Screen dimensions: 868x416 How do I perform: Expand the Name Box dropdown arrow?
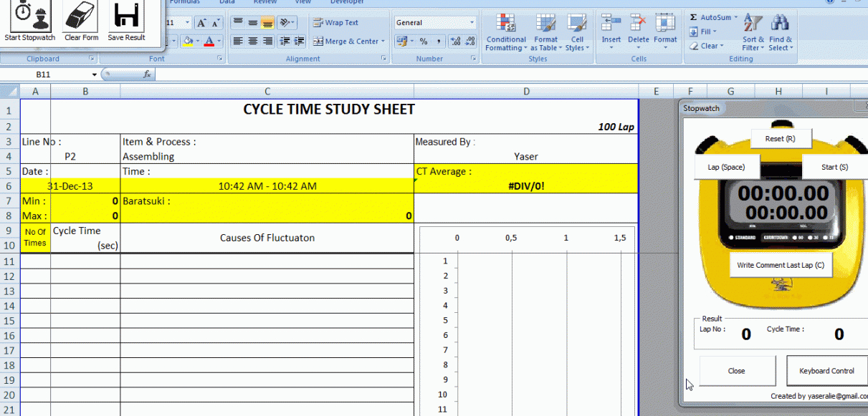[94, 74]
